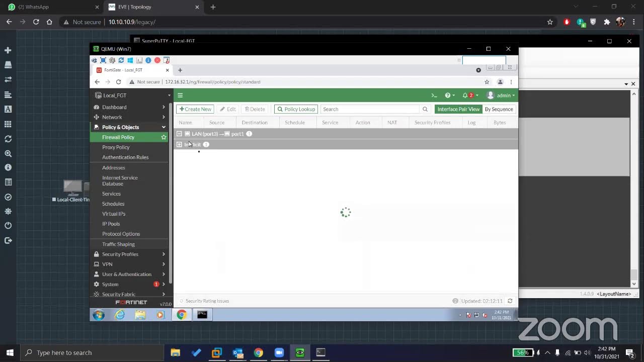Open the Zoom app in host taskbar
Screen dimensions: 644x362
click(x=279, y=352)
